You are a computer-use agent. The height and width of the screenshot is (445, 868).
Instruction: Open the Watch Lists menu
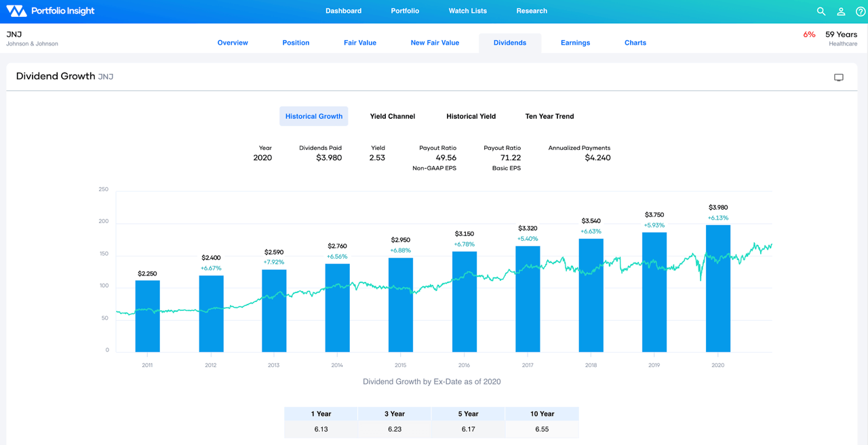(x=467, y=10)
